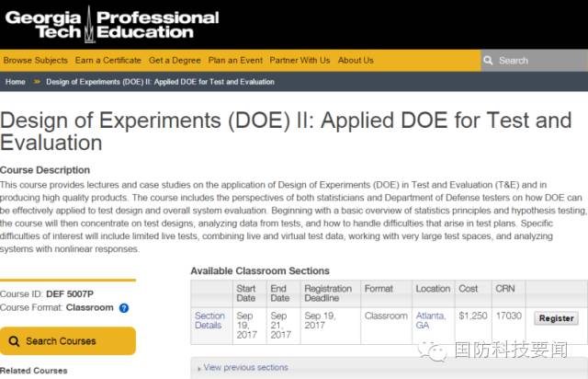Image resolution: width=588 pixels, height=379 pixels.
Task: Focus the Search input field
Action: (x=535, y=61)
